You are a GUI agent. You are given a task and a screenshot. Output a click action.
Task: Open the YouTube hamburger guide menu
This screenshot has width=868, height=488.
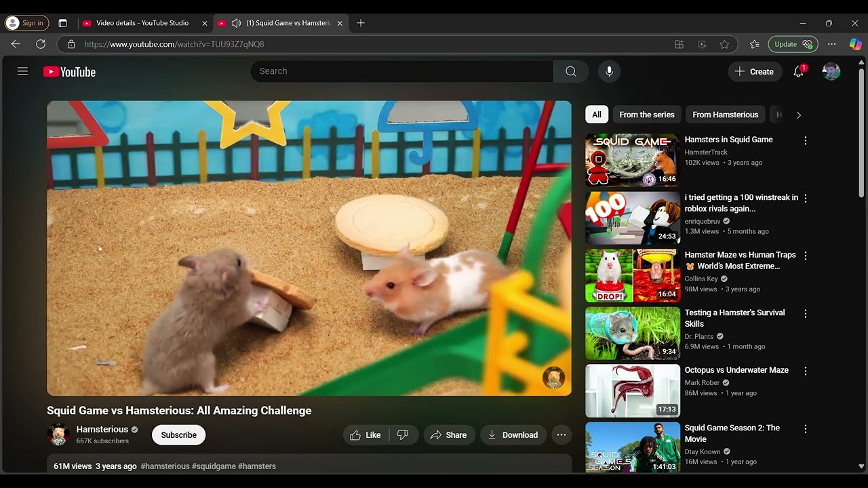pyautogui.click(x=22, y=71)
